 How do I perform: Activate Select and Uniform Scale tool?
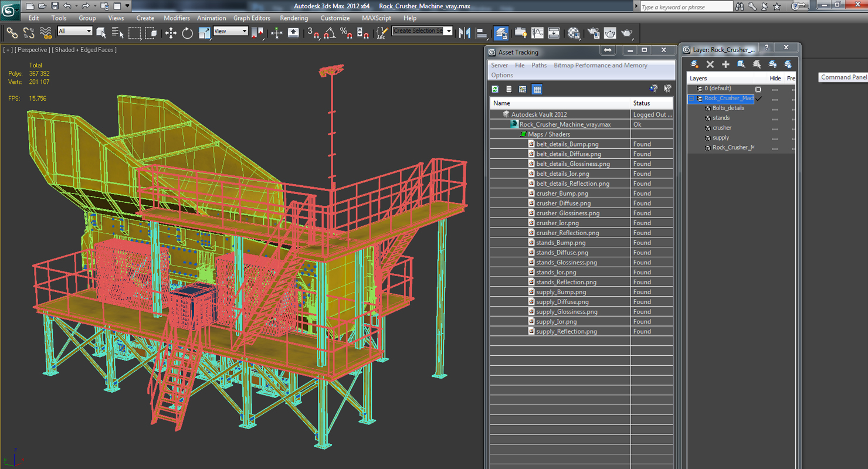[x=204, y=33]
